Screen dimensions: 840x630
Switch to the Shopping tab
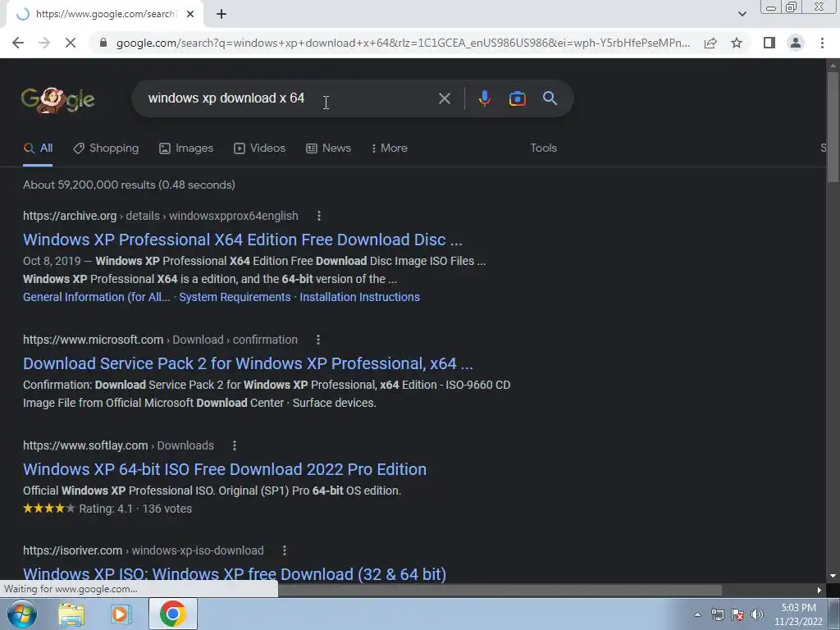[x=106, y=148]
